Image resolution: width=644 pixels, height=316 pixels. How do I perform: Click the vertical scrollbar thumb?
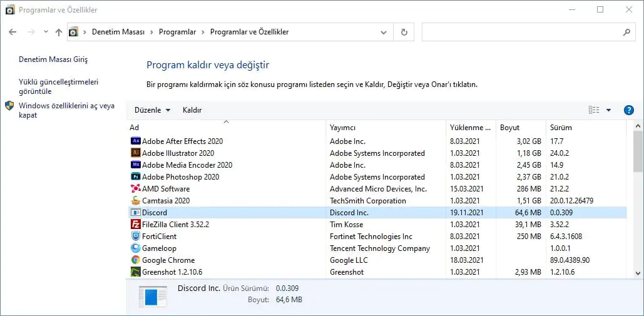coord(638,151)
